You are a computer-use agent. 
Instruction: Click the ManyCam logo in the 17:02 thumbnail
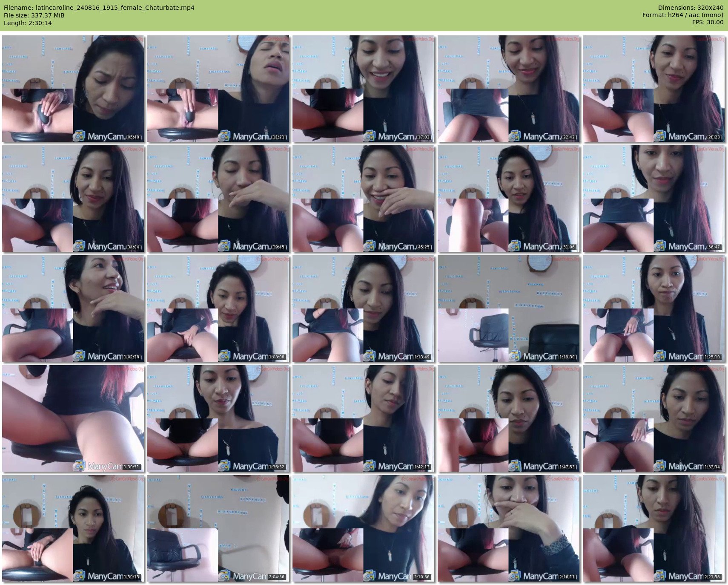[370, 136]
